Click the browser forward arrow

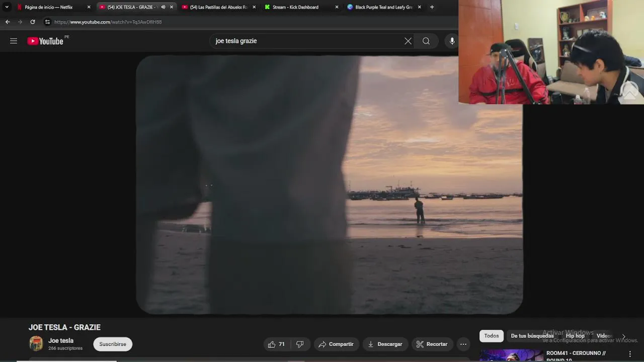click(x=20, y=22)
